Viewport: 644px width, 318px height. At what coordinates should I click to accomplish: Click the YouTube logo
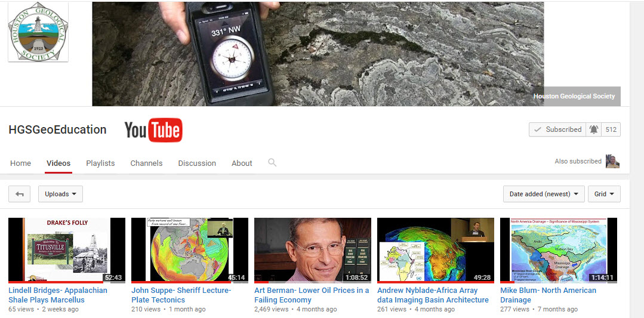(153, 130)
